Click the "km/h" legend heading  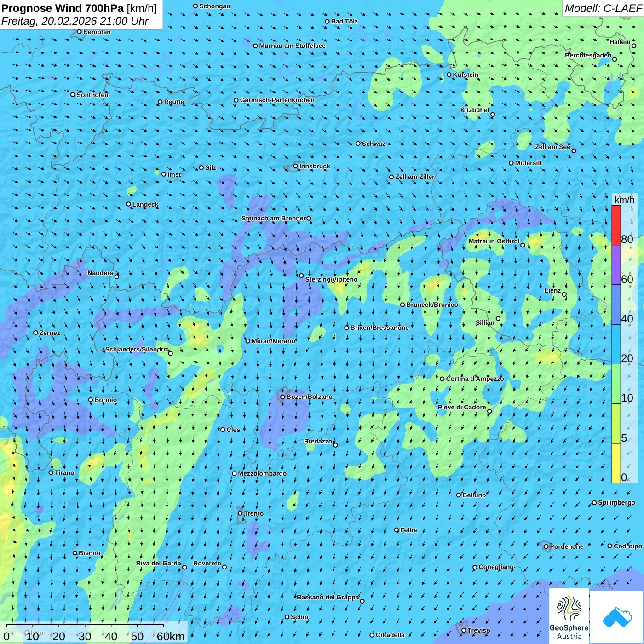click(624, 200)
